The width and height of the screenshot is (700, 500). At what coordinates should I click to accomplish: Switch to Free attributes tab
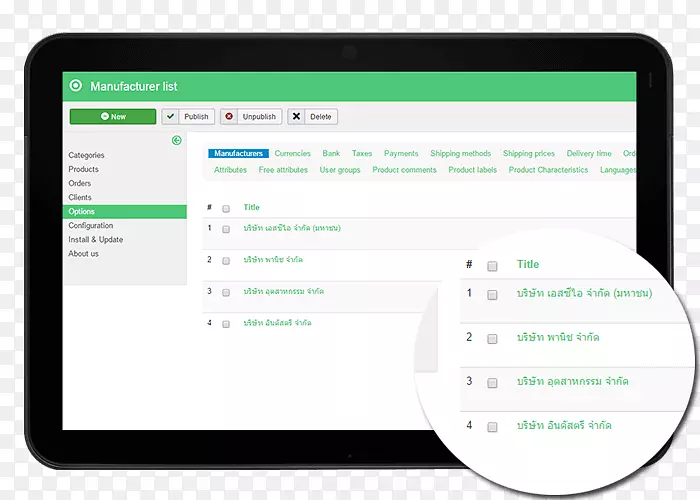pos(283,170)
